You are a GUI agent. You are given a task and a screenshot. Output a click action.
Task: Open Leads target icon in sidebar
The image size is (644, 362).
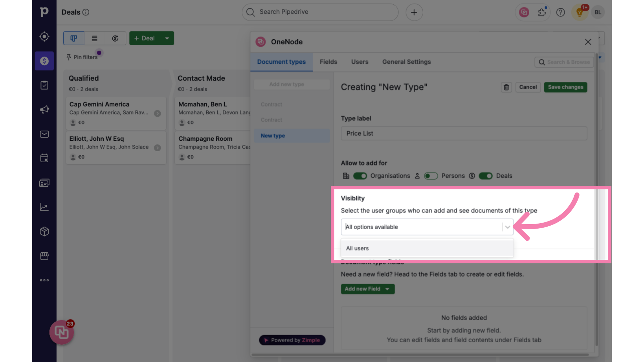pyautogui.click(x=44, y=37)
